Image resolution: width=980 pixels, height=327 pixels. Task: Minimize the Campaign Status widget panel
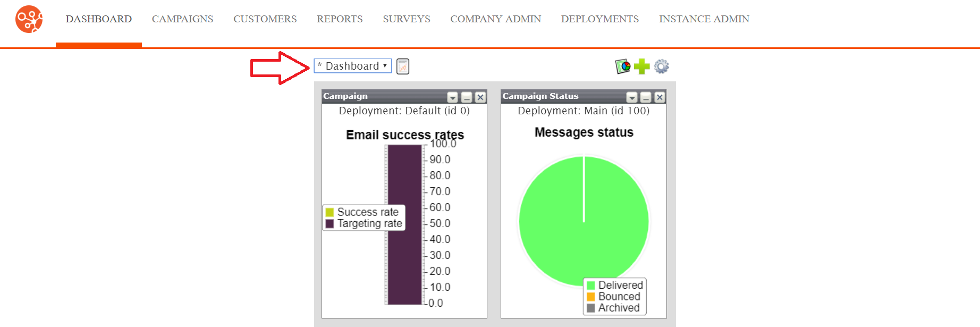point(646,97)
